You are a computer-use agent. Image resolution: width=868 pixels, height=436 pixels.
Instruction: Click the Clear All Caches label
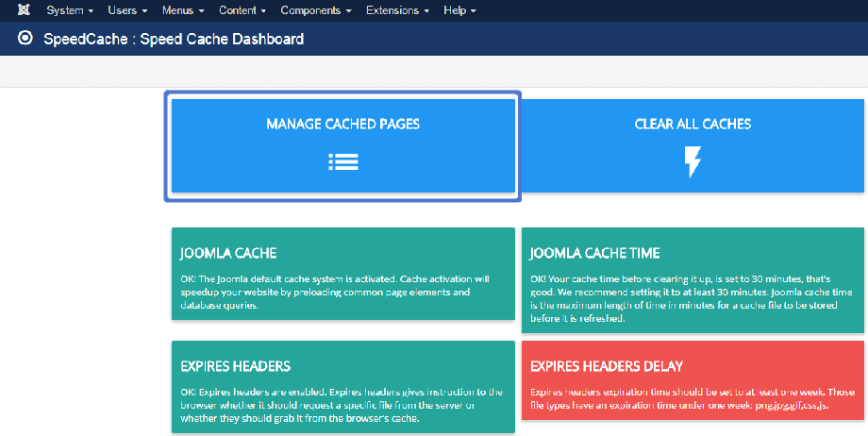tap(693, 124)
